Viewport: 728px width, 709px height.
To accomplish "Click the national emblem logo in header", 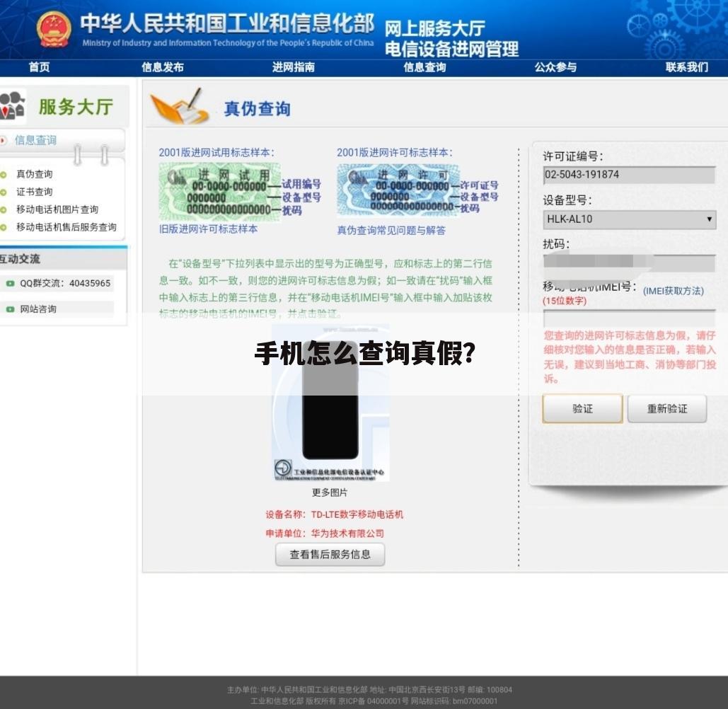I will [54, 29].
